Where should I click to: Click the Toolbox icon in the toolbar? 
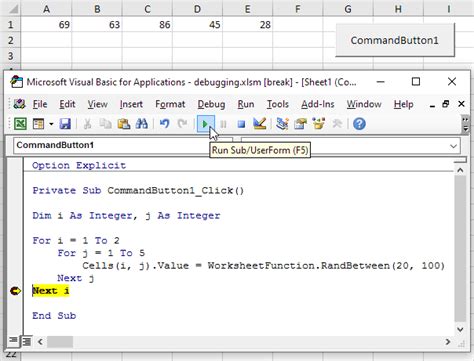click(x=337, y=124)
